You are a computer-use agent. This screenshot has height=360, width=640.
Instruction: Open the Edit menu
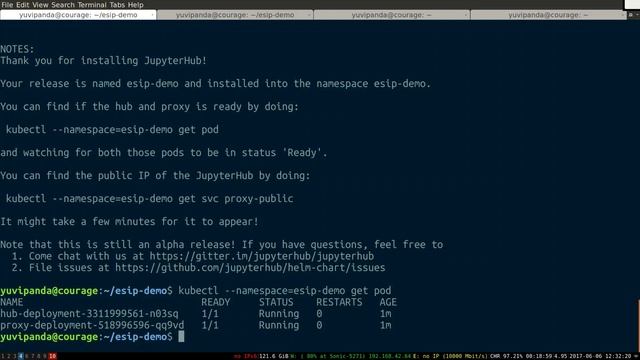pos(22,5)
